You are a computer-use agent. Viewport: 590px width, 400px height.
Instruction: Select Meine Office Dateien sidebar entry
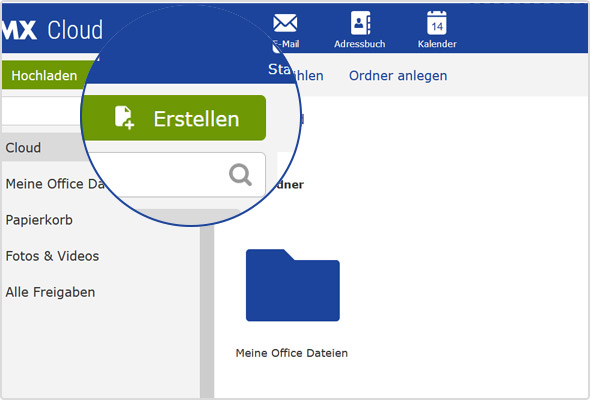click(55, 184)
